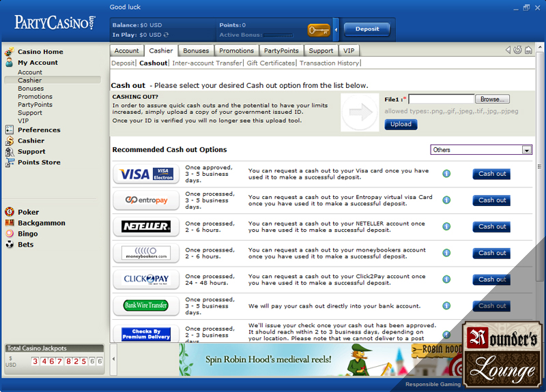The height and width of the screenshot is (392, 546).
Task: Show info for the Visa cash out
Action: click(446, 174)
